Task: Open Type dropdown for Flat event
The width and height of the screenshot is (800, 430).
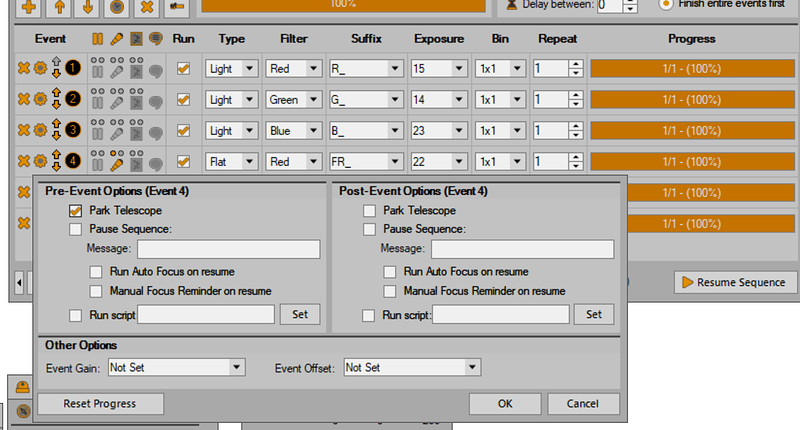Action: [x=249, y=162]
